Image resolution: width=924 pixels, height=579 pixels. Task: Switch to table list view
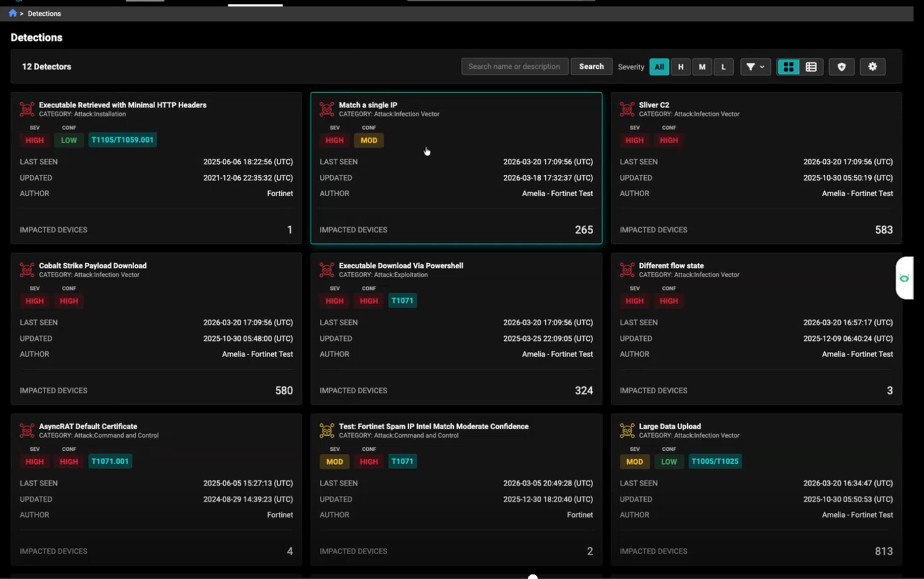[x=811, y=67]
